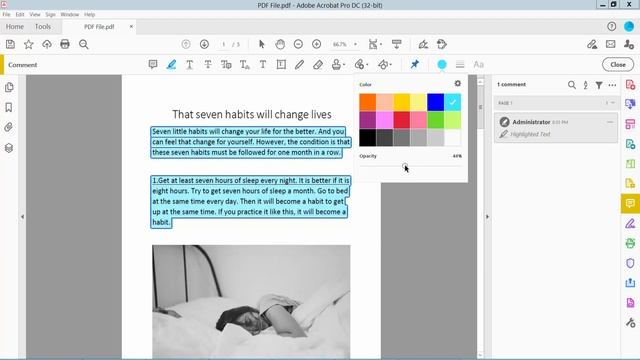Open the Edit menu
This screenshot has height=360, width=640.
20,14
